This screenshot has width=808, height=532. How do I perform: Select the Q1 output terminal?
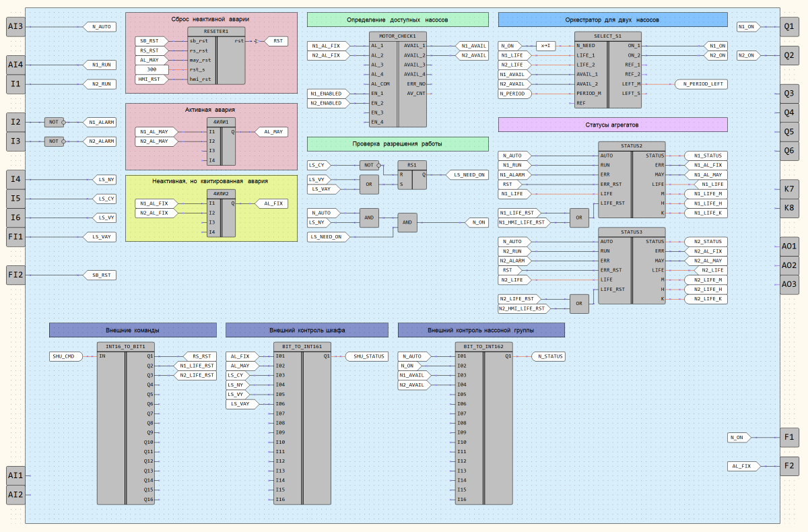click(788, 27)
